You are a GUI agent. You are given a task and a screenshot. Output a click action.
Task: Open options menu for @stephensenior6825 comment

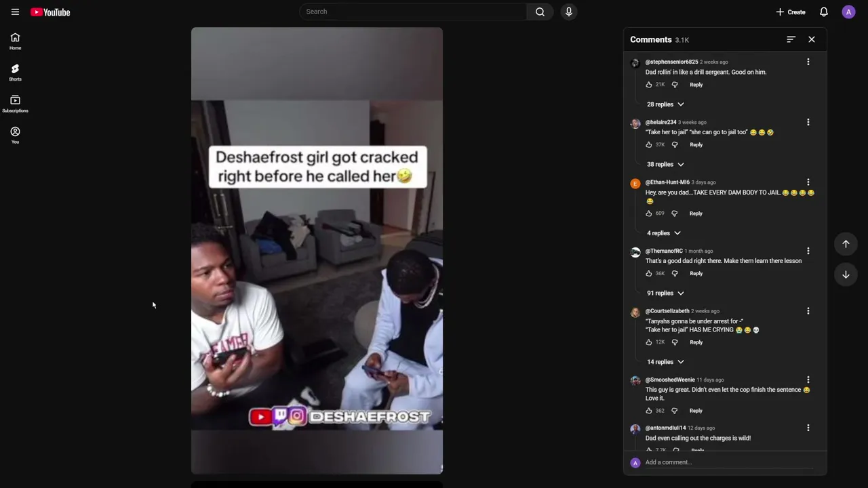click(808, 62)
